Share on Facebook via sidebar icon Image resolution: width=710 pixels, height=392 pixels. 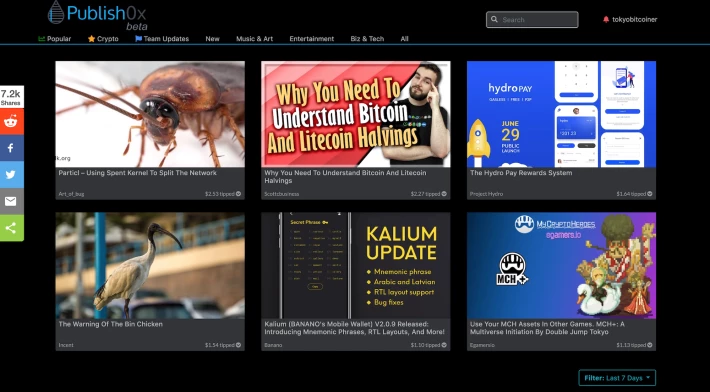click(x=11, y=148)
